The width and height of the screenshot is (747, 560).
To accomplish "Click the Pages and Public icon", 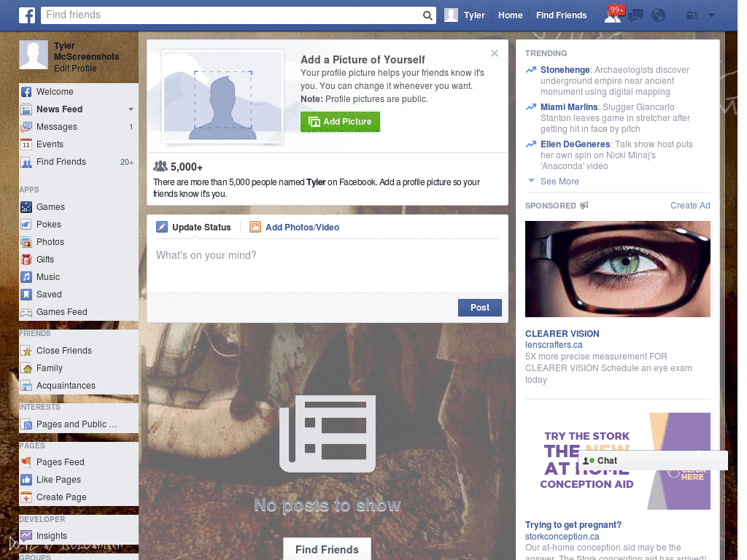I will pyautogui.click(x=26, y=425).
